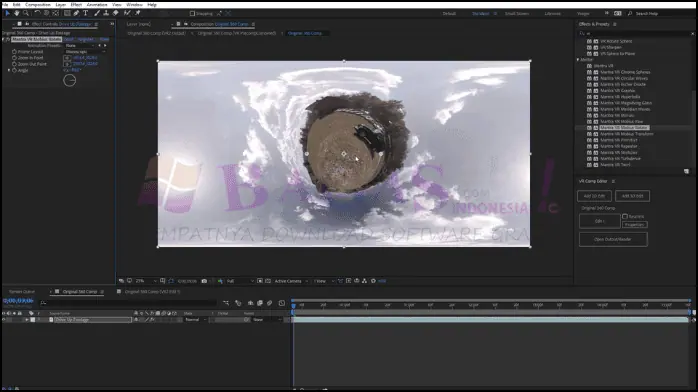This screenshot has width=698, height=392.
Task: Open the magnification ratio dropdown
Action: (x=146, y=281)
